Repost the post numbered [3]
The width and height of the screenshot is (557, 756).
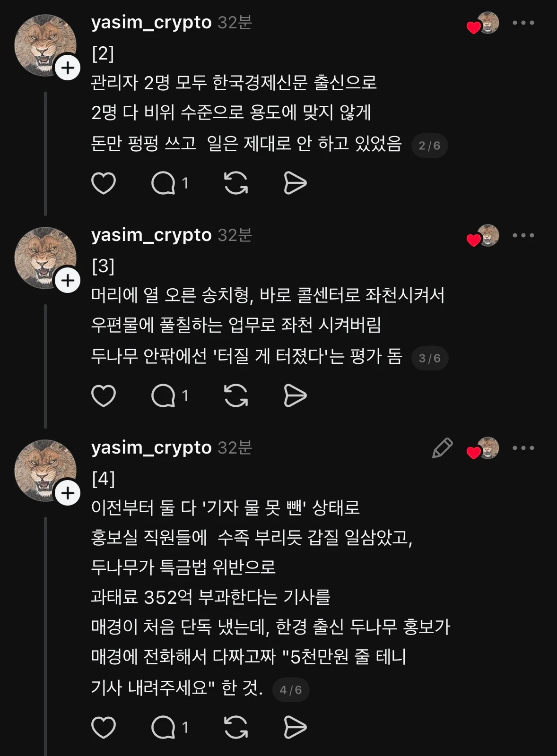pyautogui.click(x=235, y=396)
